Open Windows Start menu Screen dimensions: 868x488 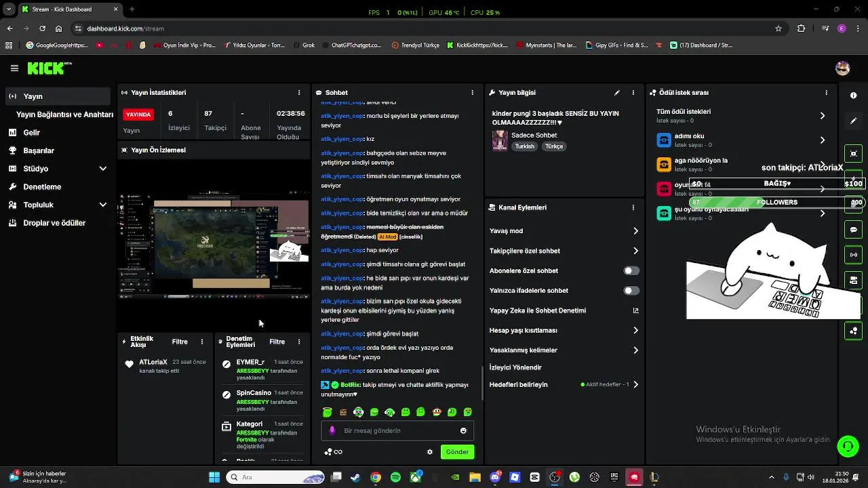[x=214, y=477]
